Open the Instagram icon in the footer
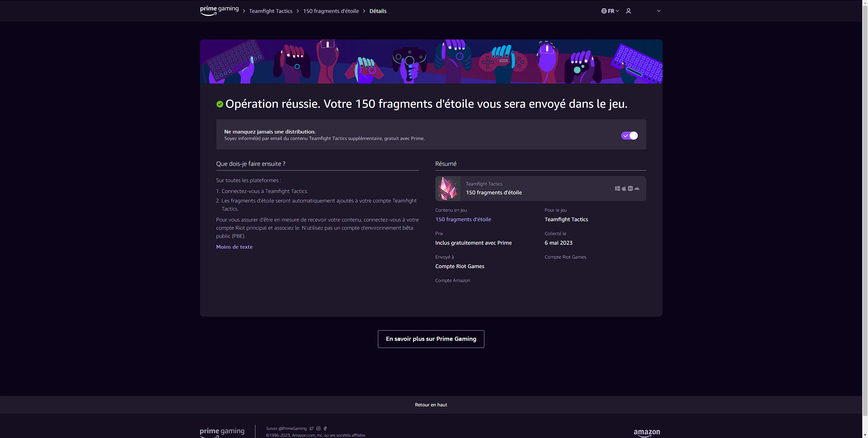The height and width of the screenshot is (438, 868). pyautogui.click(x=318, y=428)
